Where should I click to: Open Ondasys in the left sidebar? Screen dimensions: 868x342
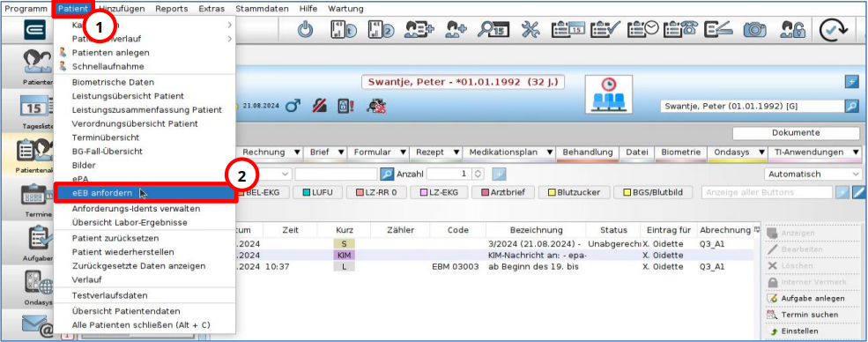pos(37,288)
